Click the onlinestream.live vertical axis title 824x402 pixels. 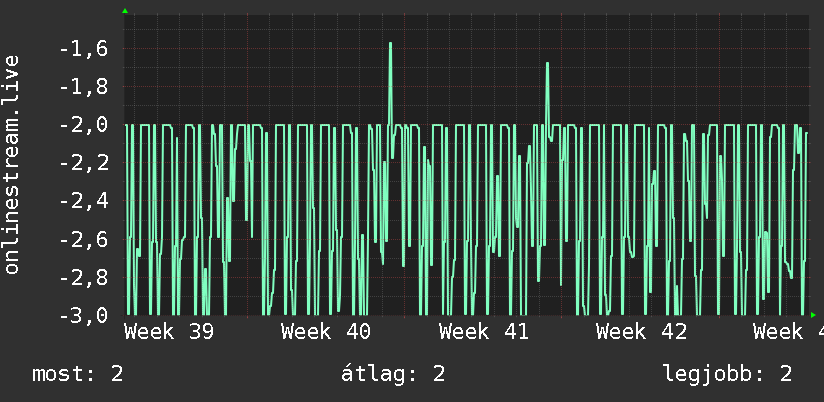11,164
